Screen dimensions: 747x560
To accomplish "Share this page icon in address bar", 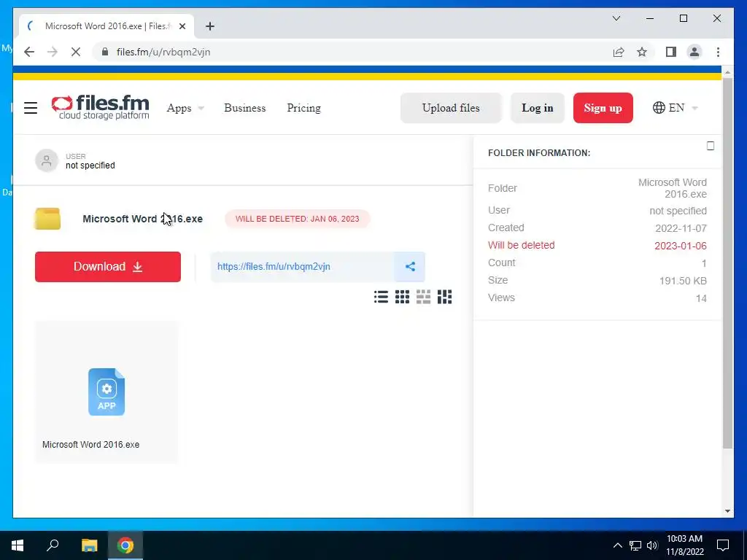I will pyautogui.click(x=619, y=52).
